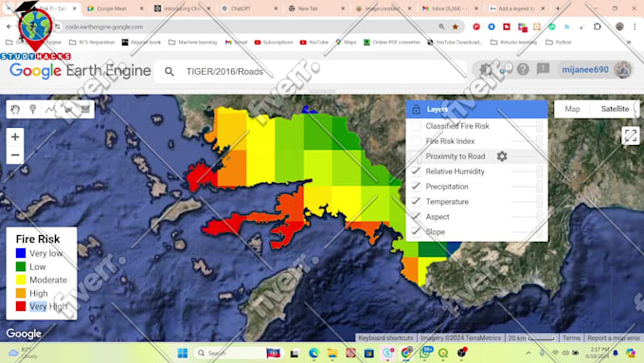The image size is (644, 363).
Task: Open Keyboard shortcuts link on map
Action: pyautogui.click(x=385, y=337)
